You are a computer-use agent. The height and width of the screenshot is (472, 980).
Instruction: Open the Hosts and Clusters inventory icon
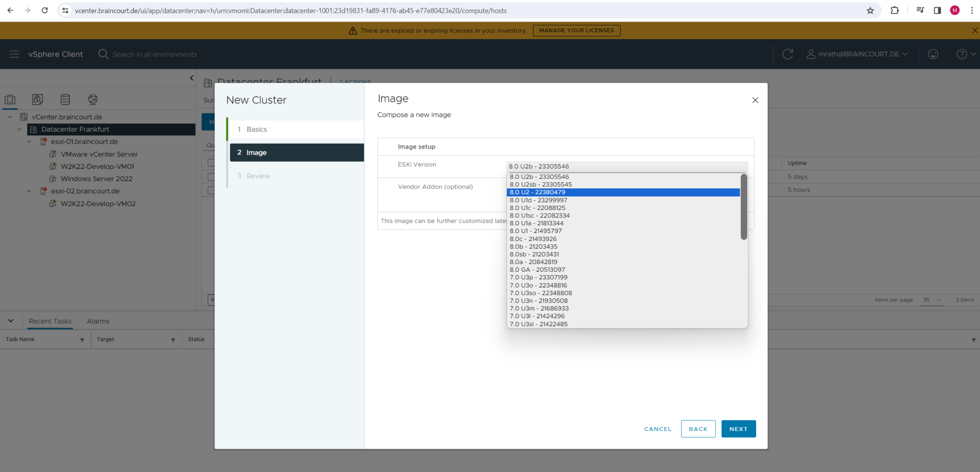click(10, 99)
